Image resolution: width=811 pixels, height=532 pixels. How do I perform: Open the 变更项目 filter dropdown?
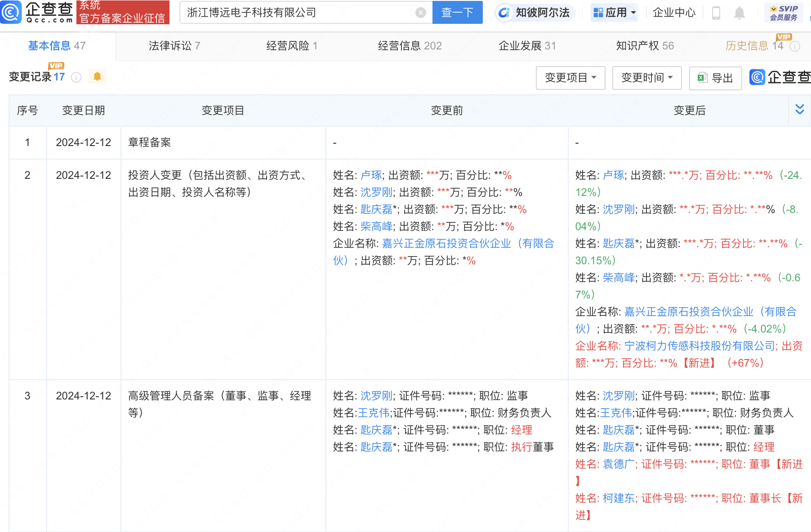(570, 78)
